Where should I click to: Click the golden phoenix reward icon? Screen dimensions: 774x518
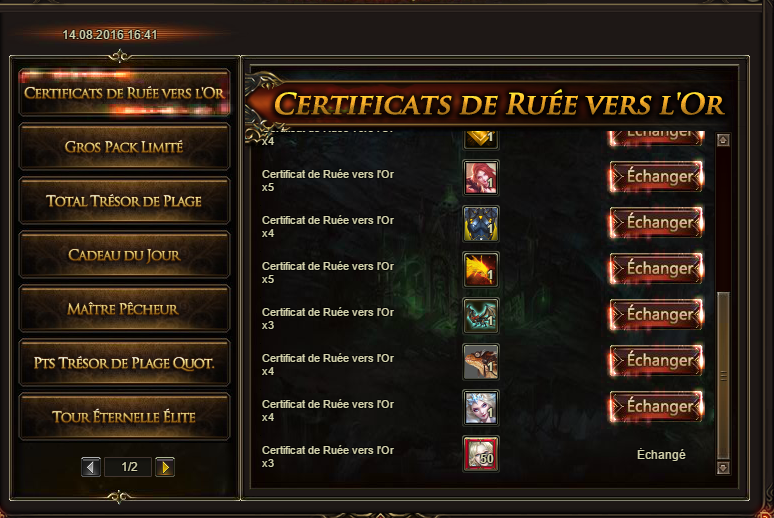[481, 270]
